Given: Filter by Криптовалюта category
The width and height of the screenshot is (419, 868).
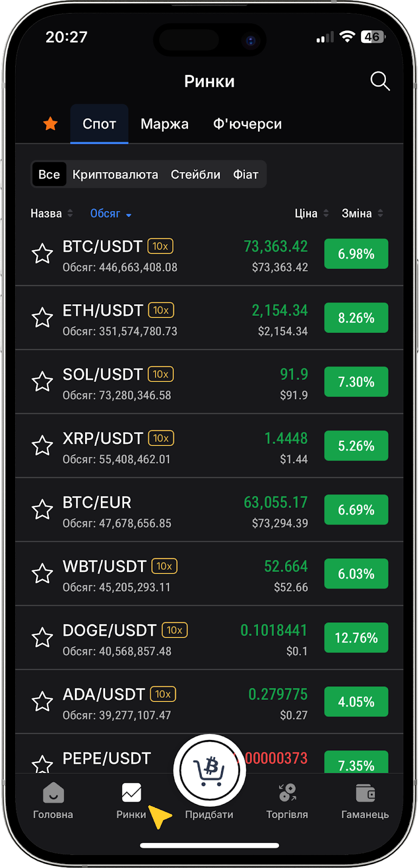Looking at the screenshot, I should 115,175.
